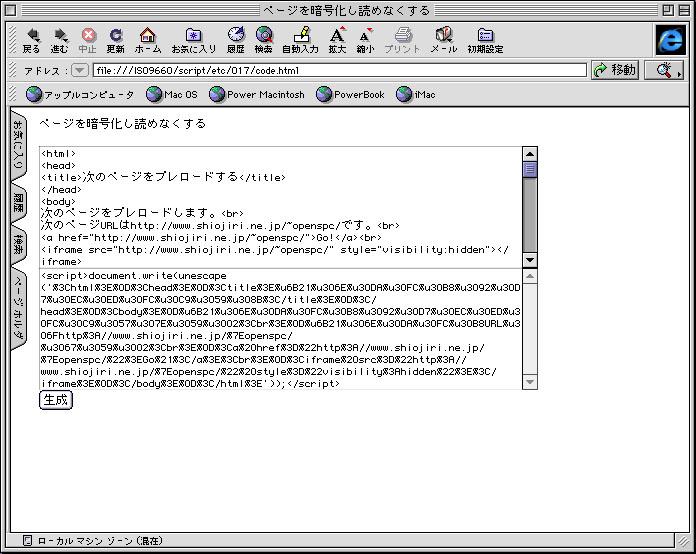Open the Mac OS favorites link

pos(172,95)
